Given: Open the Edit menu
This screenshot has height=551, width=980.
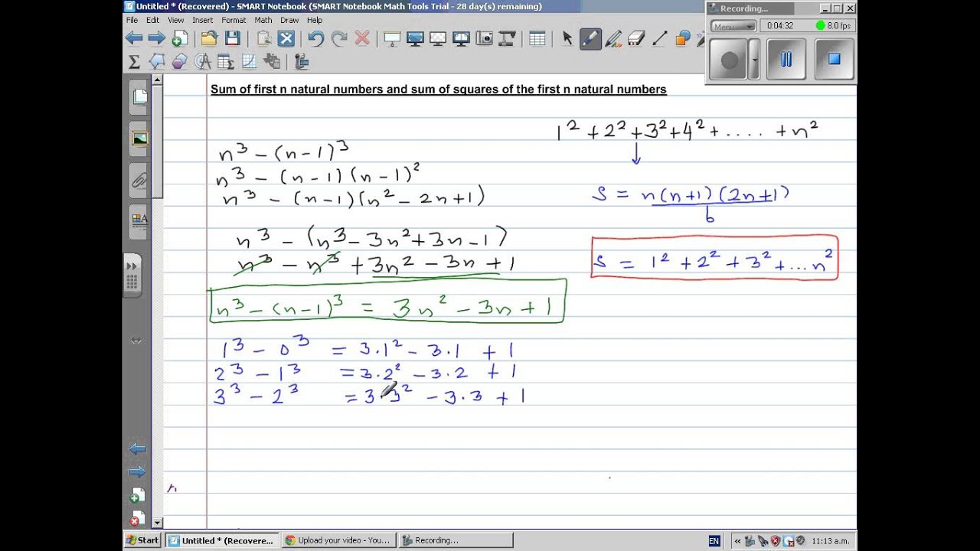Looking at the screenshot, I should click(153, 20).
